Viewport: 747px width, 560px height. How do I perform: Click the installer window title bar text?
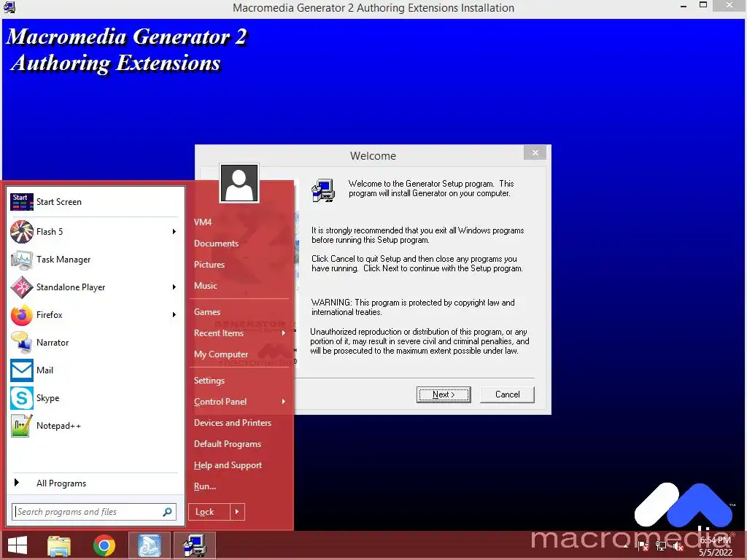373,7
